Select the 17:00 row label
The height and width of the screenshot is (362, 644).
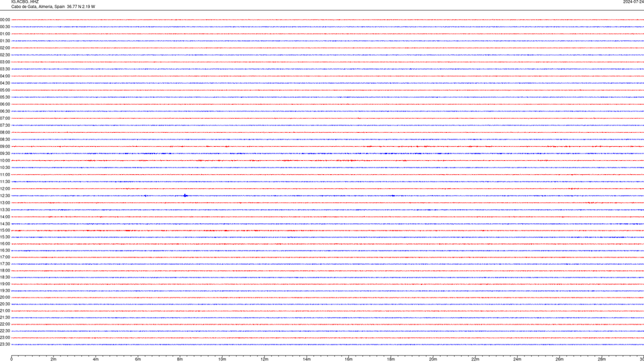pyautogui.click(x=5, y=257)
